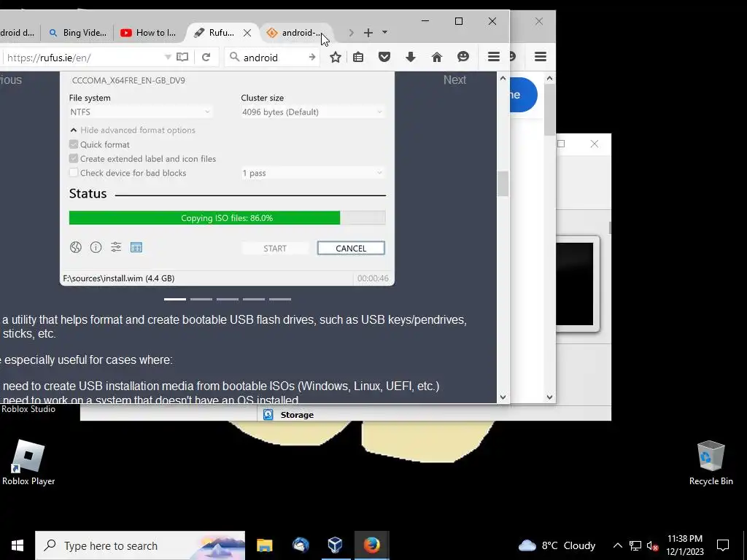
Task: Open the notification center icon
Action: click(x=723, y=545)
